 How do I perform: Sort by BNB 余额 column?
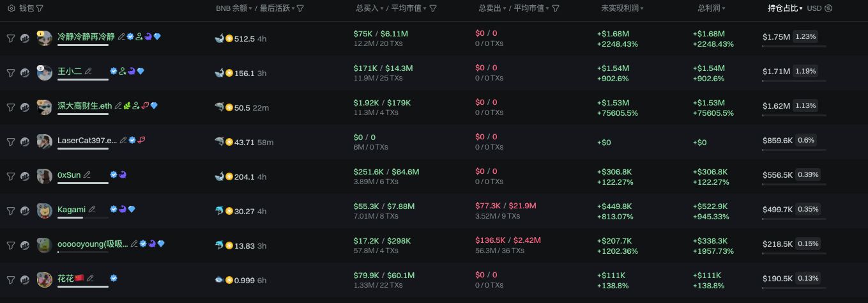[x=233, y=8]
